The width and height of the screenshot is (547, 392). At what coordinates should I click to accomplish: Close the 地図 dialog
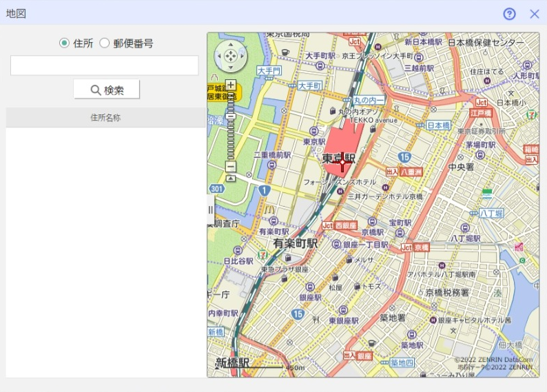(x=535, y=14)
